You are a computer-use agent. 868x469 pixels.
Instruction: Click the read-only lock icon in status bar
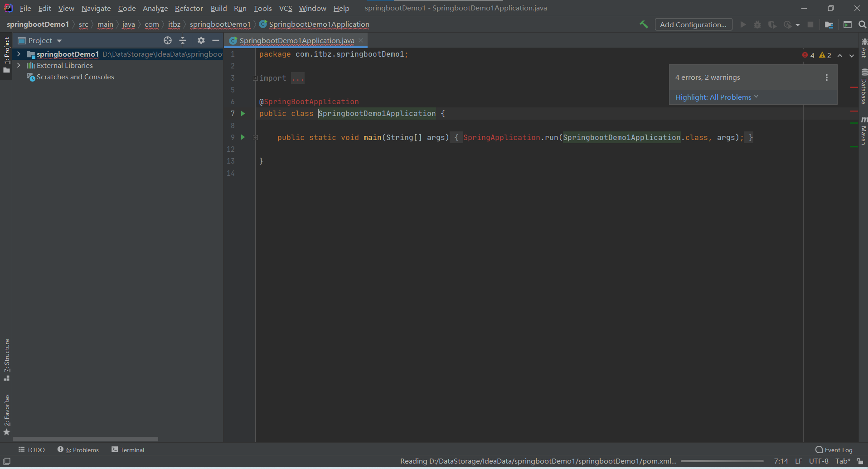coord(860,461)
